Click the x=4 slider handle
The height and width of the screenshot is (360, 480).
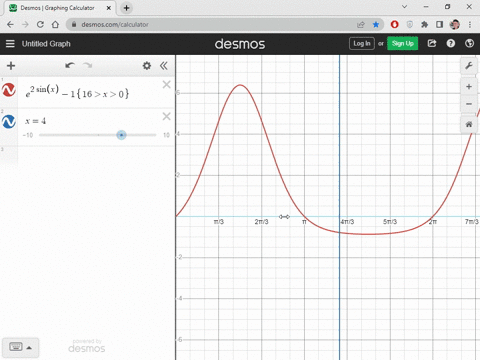pos(121,135)
